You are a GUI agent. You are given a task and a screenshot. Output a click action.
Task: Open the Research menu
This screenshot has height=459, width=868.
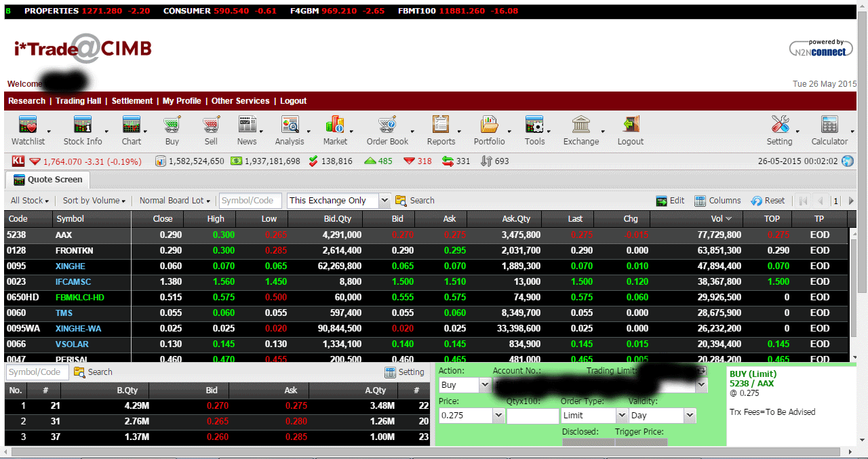pyautogui.click(x=26, y=101)
